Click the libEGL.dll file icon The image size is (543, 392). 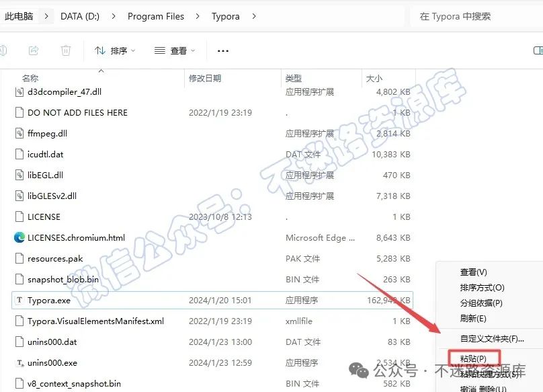19,175
